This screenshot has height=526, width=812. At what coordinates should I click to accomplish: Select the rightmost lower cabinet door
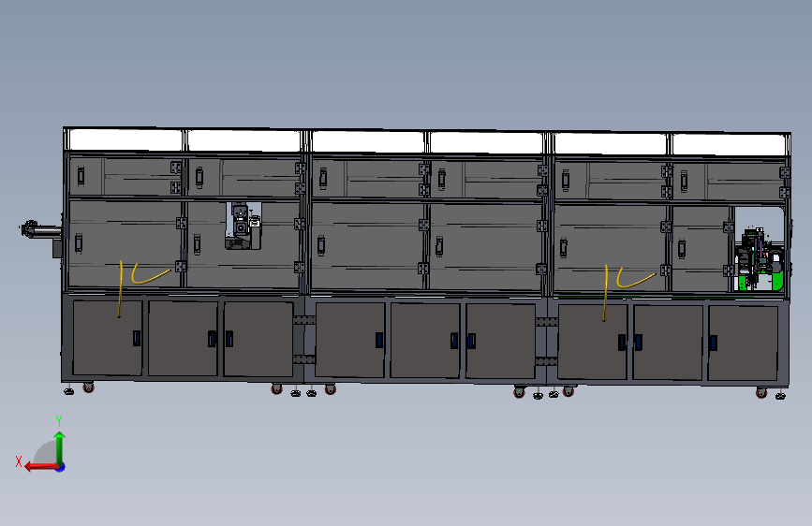(743, 343)
